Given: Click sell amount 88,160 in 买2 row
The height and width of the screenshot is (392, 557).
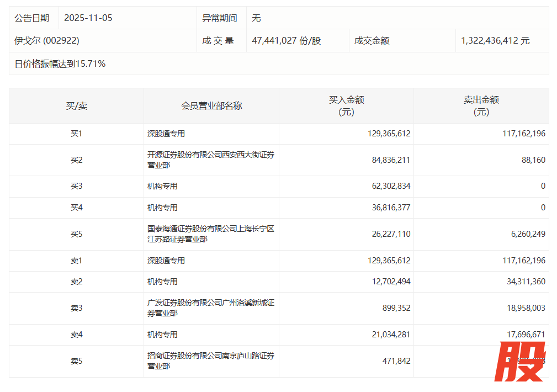Looking at the screenshot, I should (x=533, y=160).
